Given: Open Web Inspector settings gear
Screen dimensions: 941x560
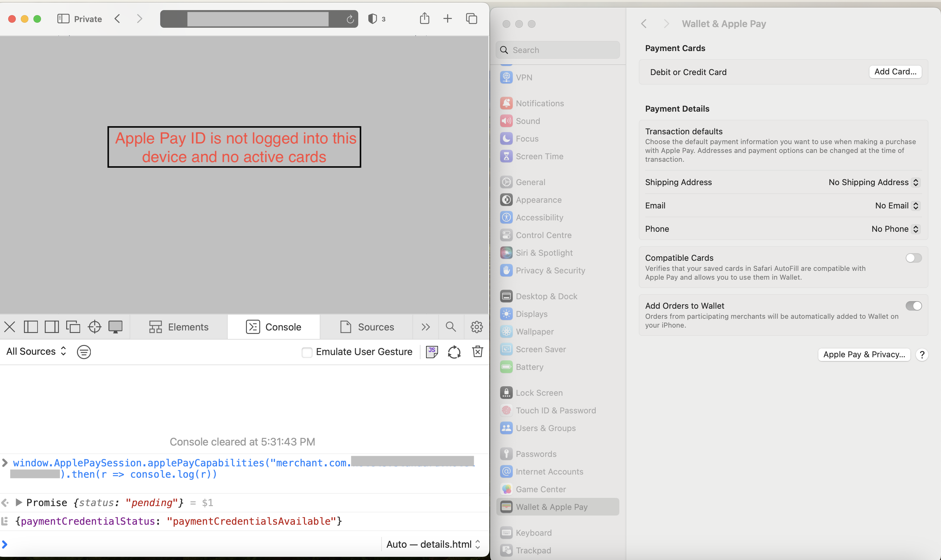Looking at the screenshot, I should (476, 327).
